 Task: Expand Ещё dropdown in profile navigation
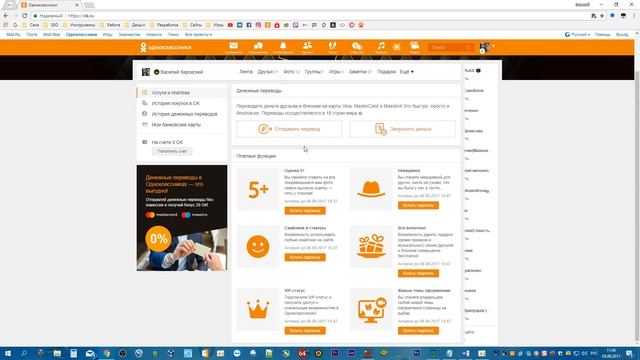[x=407, y=72]
